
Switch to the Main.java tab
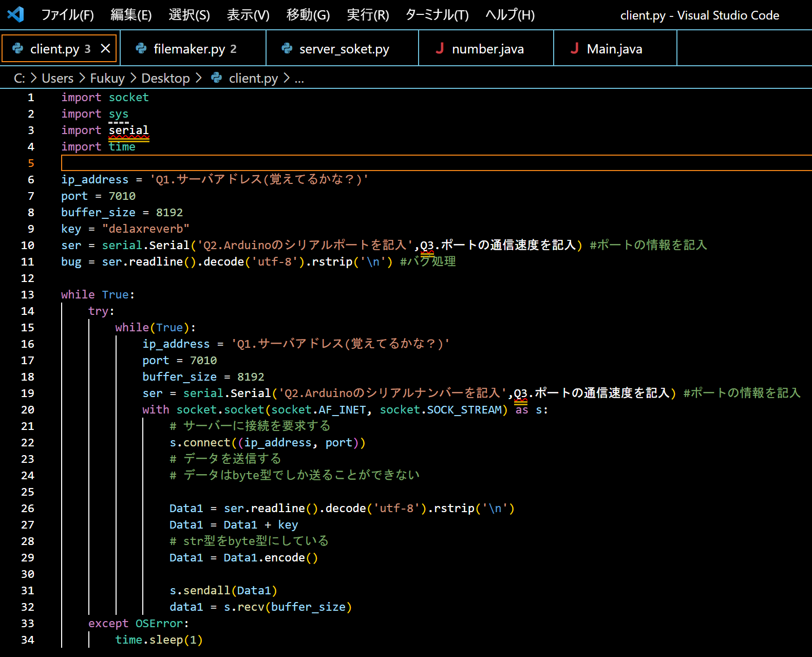pos(614,49)
